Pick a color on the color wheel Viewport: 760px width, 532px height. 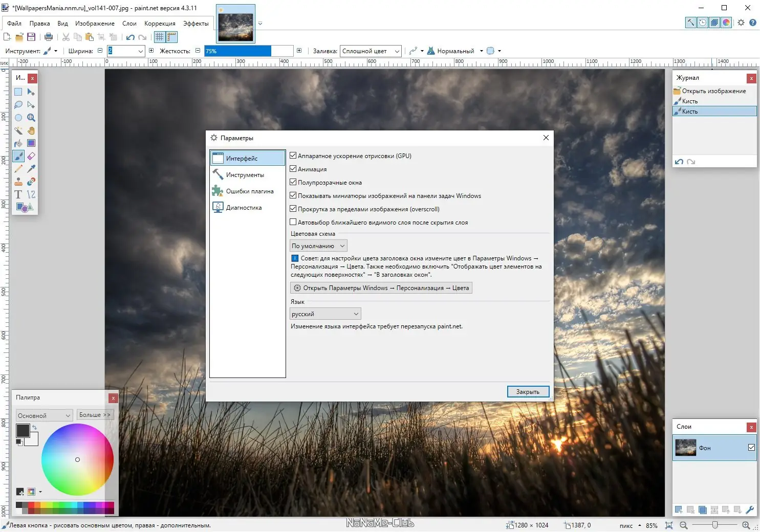[x=77, y=459]
